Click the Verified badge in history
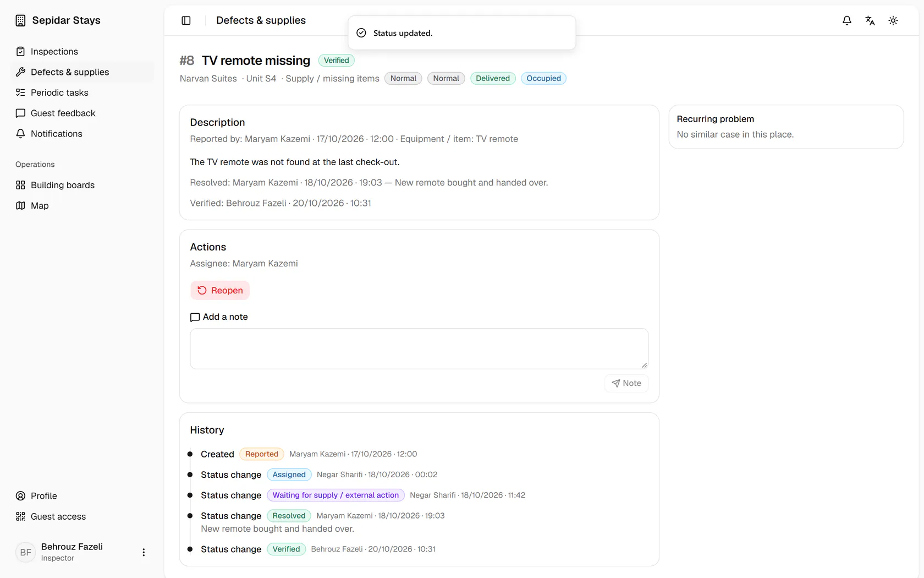924x578 pixels. 286,549
